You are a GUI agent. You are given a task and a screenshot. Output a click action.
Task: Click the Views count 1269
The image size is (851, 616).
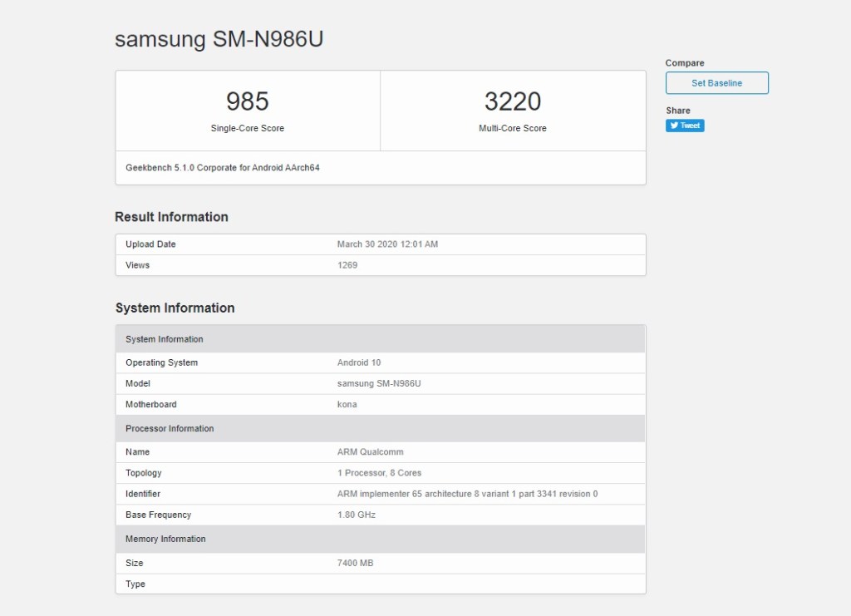[347, 265]
